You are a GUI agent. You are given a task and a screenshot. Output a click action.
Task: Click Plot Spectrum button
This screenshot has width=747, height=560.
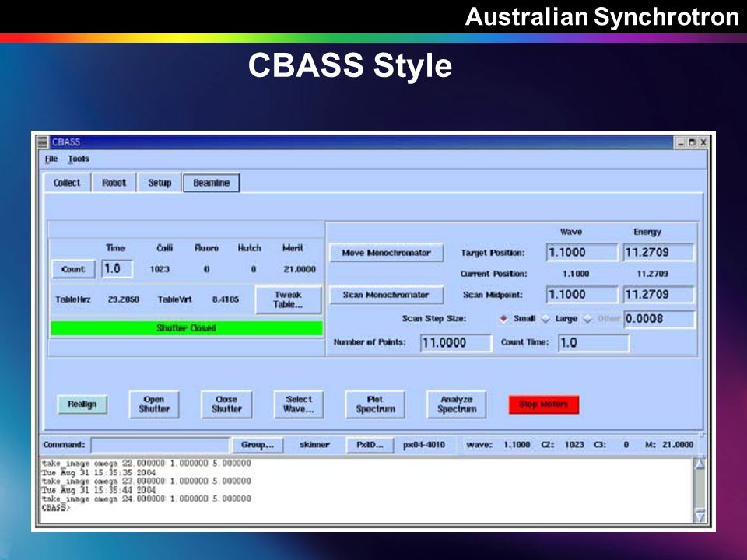click(375, 404)
